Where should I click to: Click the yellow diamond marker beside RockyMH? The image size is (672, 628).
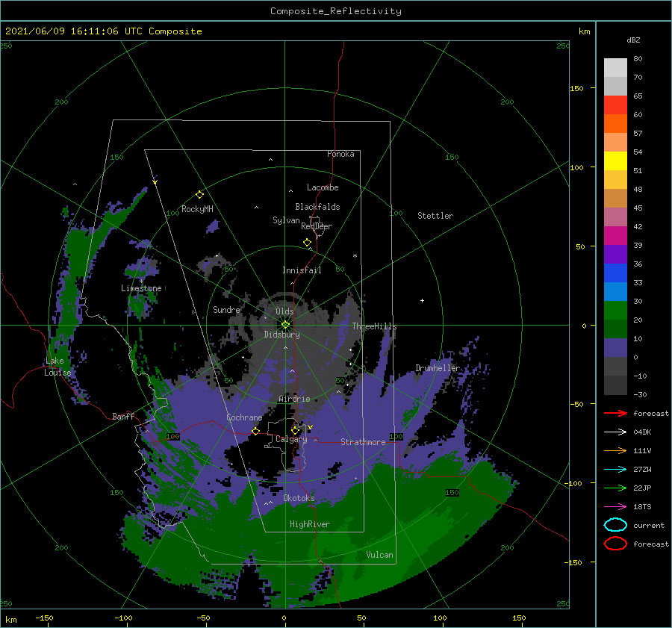[199, 195]
